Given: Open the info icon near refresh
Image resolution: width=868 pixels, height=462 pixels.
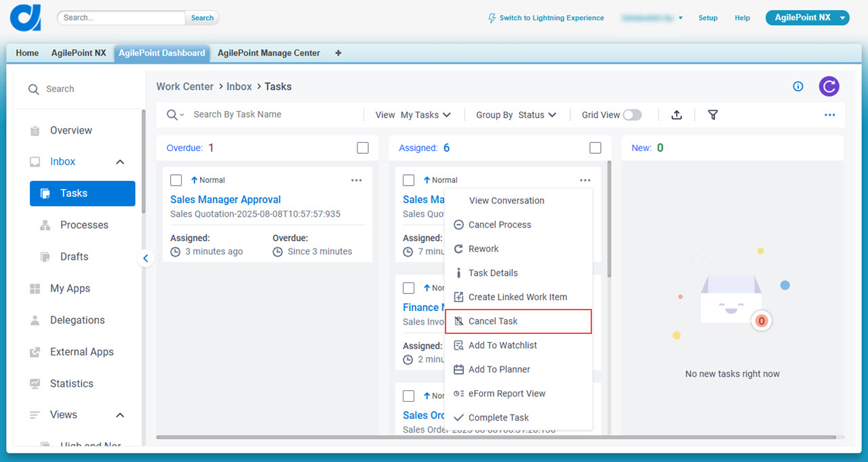Looking at the screenshot, I should (798, 86).
